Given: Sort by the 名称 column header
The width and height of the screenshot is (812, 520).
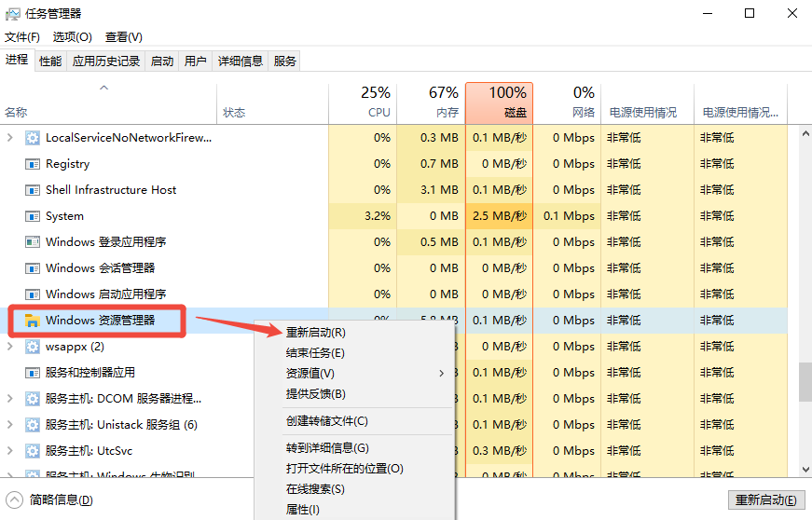Looking at the screenshot, I should click(x=108, y=103).
